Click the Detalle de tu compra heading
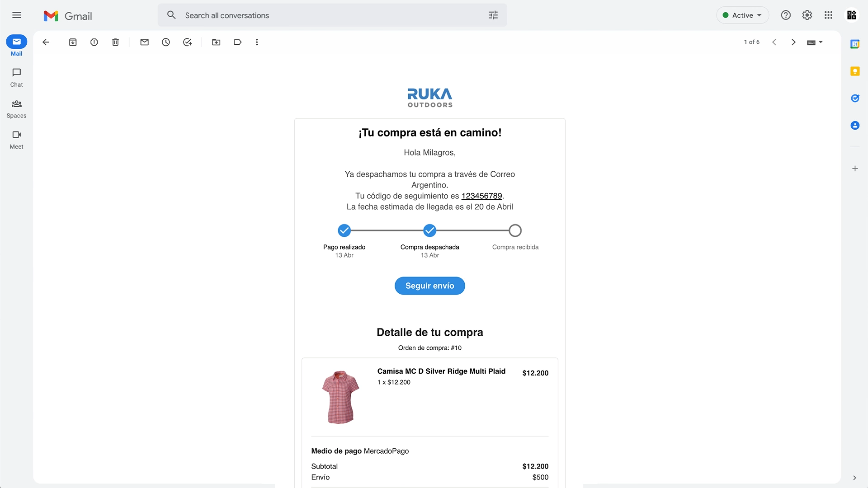 (x=429, y=332)
